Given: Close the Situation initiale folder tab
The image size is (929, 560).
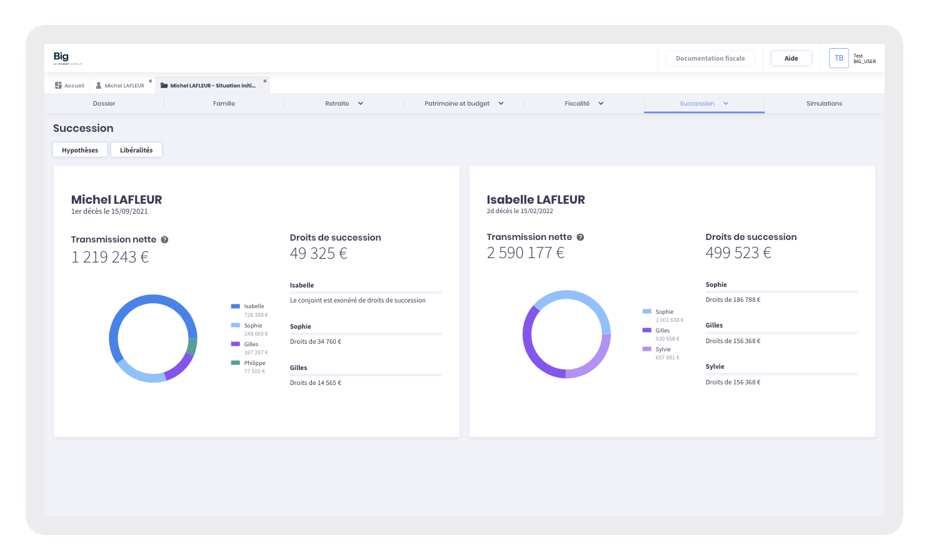Looking at the screenshot, I should tap(265, 81).
